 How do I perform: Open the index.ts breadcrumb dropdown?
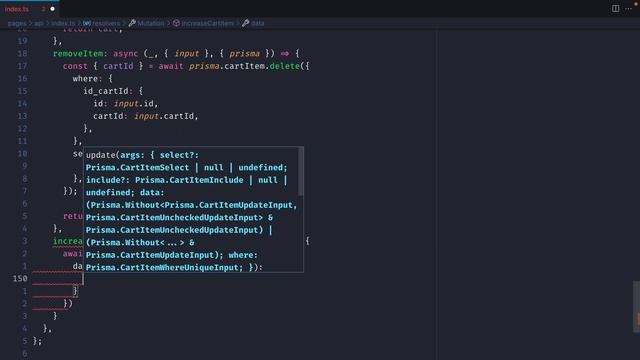(x=63, y=23)
